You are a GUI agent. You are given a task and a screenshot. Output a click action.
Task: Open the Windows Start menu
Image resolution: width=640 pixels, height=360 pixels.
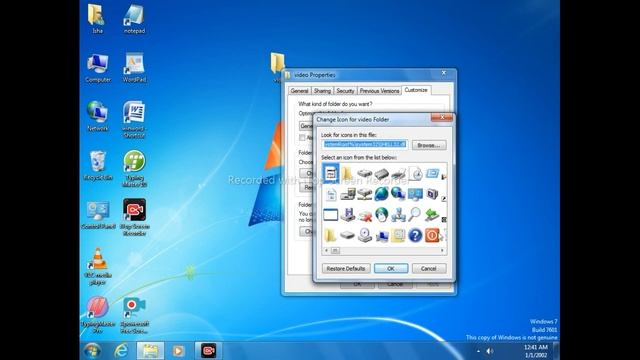click(93, 351)
